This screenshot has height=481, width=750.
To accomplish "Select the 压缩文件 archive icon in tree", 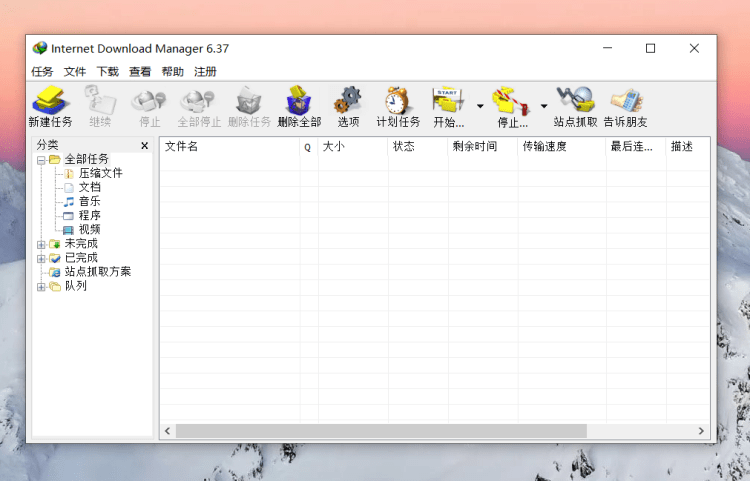I will coord(69,174).
